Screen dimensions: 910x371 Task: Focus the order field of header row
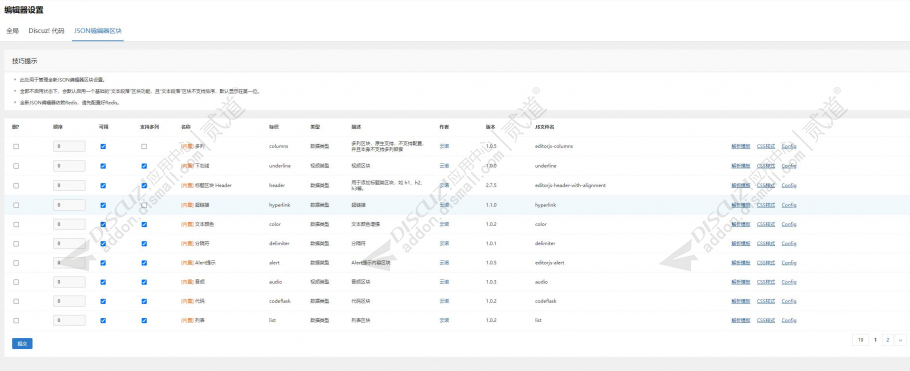tap(69, 186)
